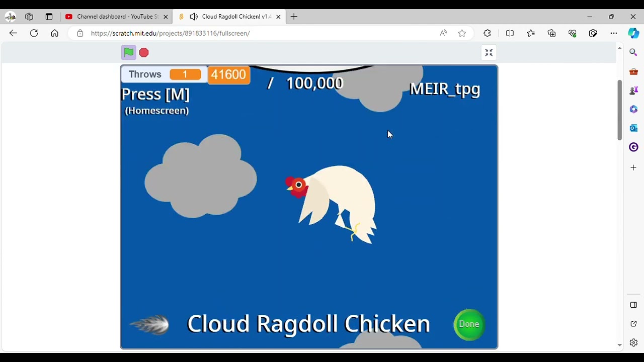This screenshot has width=644, height=362.
Task: Open Browser essentials heart icon
Action: click(x=573, y=33)
